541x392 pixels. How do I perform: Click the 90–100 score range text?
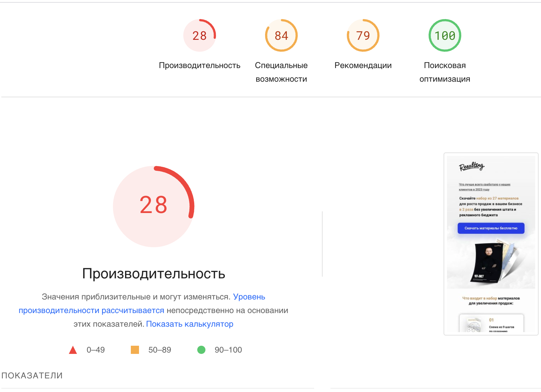tap(228, 350)
